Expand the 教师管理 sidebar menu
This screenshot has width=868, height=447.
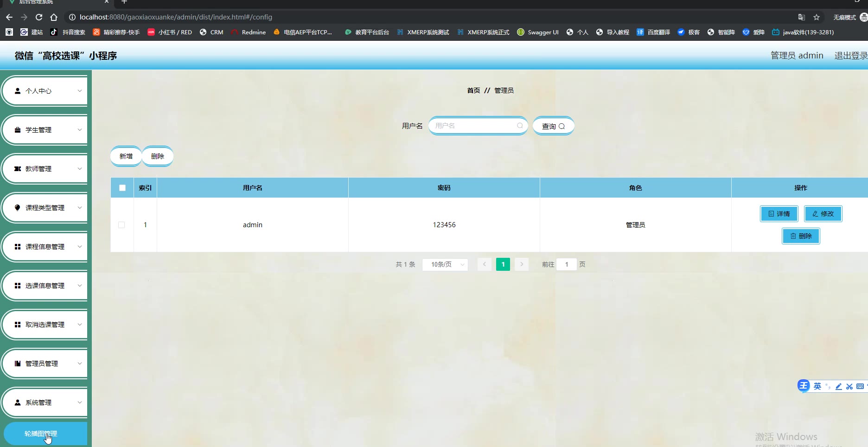click(45, 169)
